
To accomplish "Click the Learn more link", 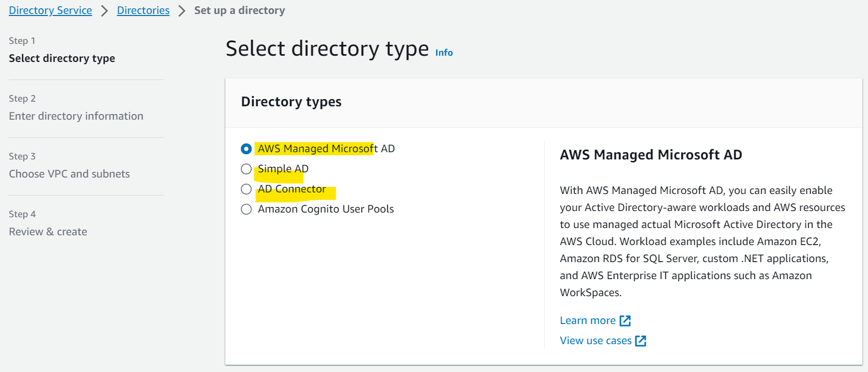I will coord(588,320).
